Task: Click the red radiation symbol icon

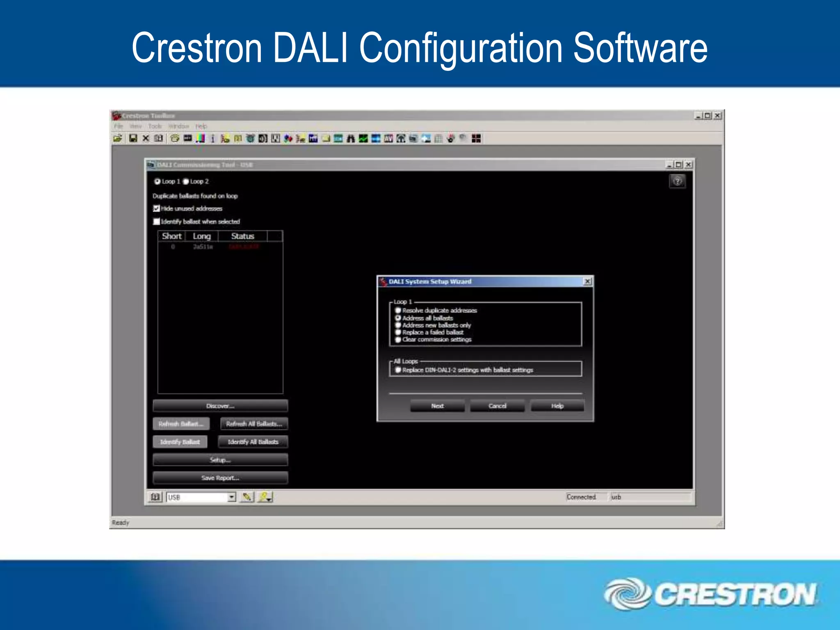Action: 451,139
